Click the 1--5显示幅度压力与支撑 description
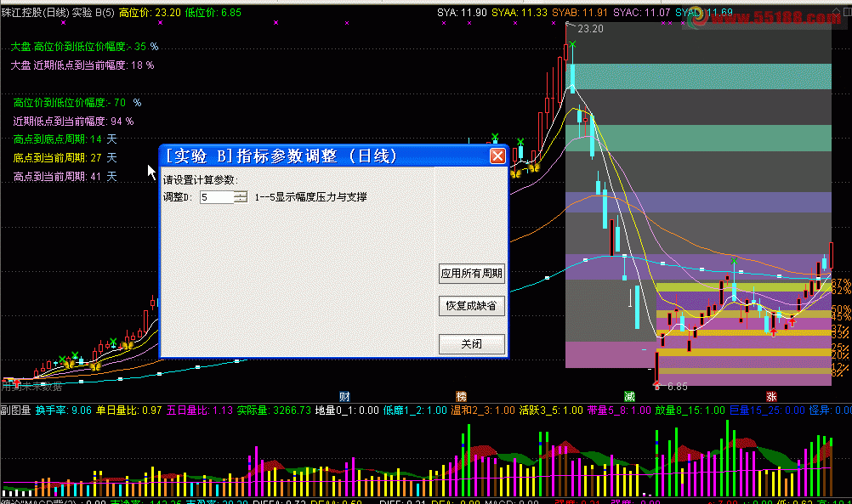The width and height of the screenshot is (852, 504). point(311,197)
